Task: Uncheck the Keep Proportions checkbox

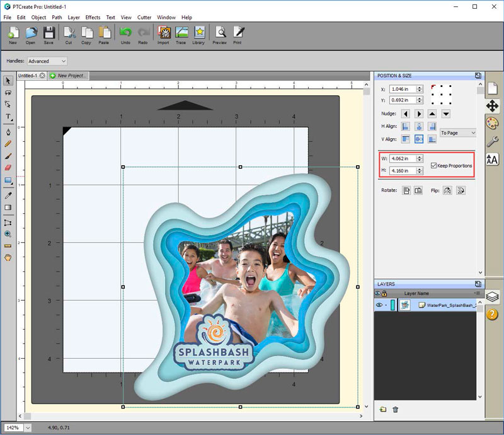Action: (433, 165)
